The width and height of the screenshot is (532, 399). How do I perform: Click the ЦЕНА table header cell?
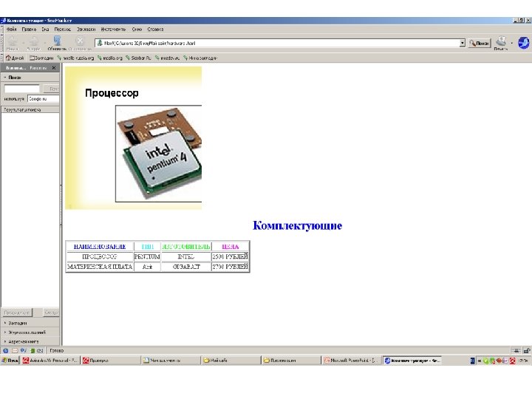click(x=230, y=247)
